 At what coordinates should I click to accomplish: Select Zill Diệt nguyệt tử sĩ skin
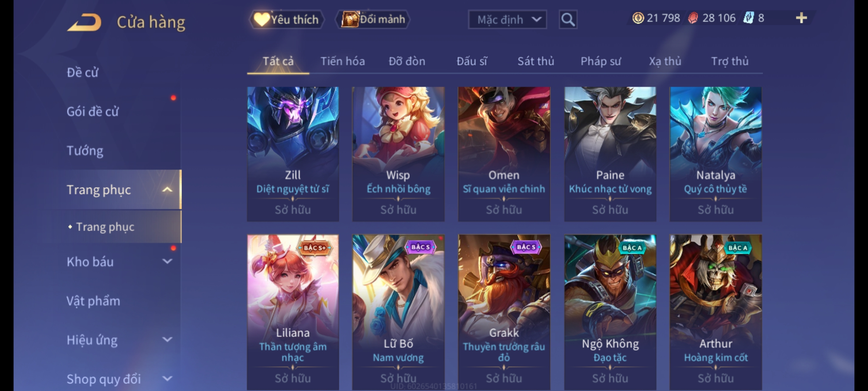coord(293,154)
